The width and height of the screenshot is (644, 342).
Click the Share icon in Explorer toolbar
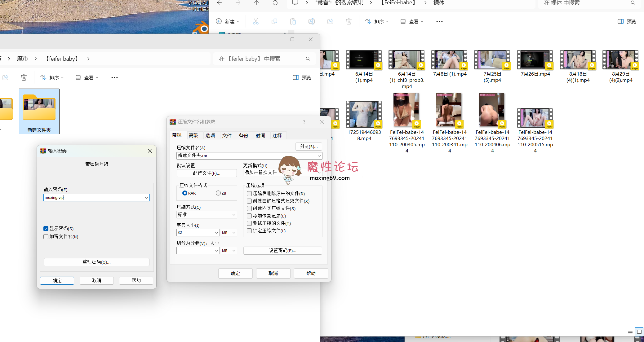[x=330, y=21]
